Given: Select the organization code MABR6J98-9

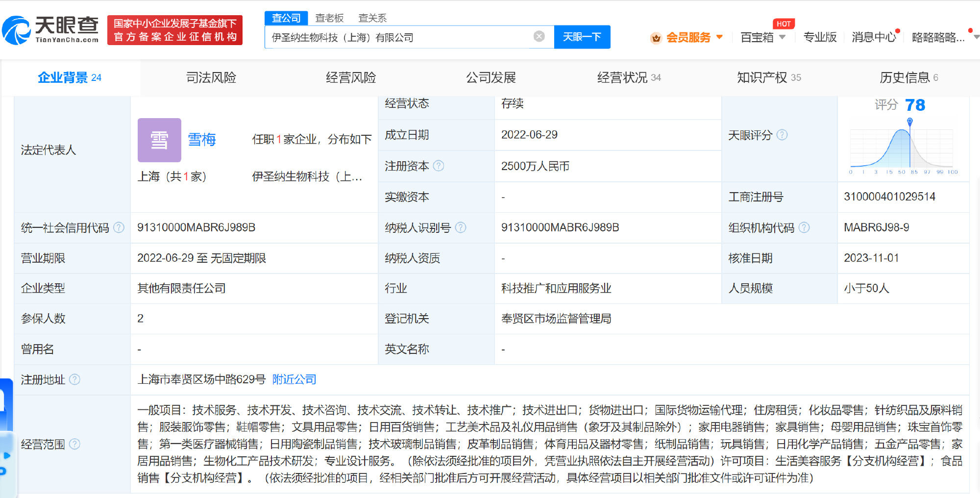Looking at the screenshot, I should 876,227.
